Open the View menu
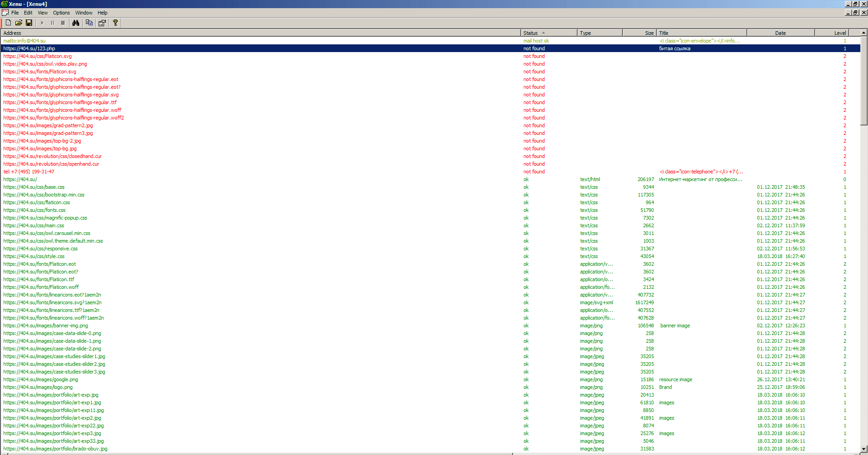Viewport: 868px width, 455px height. click(43, 13)
